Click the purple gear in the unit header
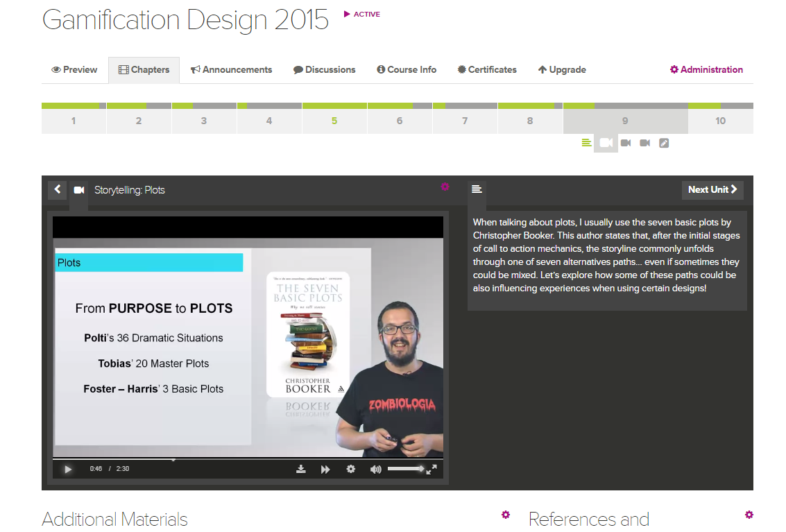The width and height of the screenshot is (786, 532). click(x=445, y=187)
